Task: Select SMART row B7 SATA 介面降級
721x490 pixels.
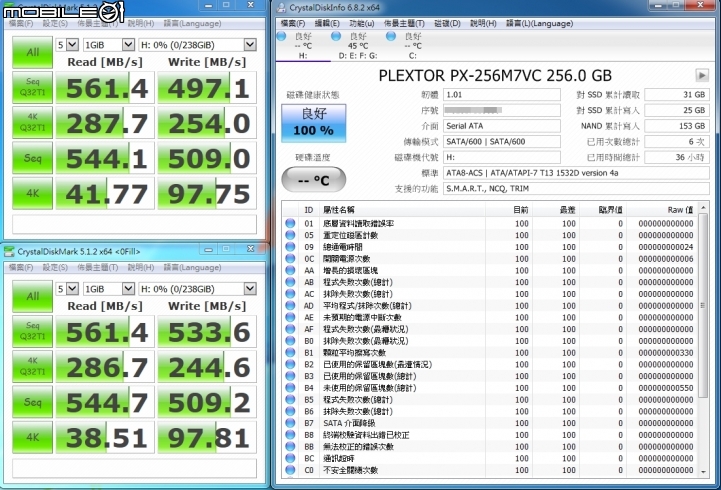Action: tap(489, 423)
